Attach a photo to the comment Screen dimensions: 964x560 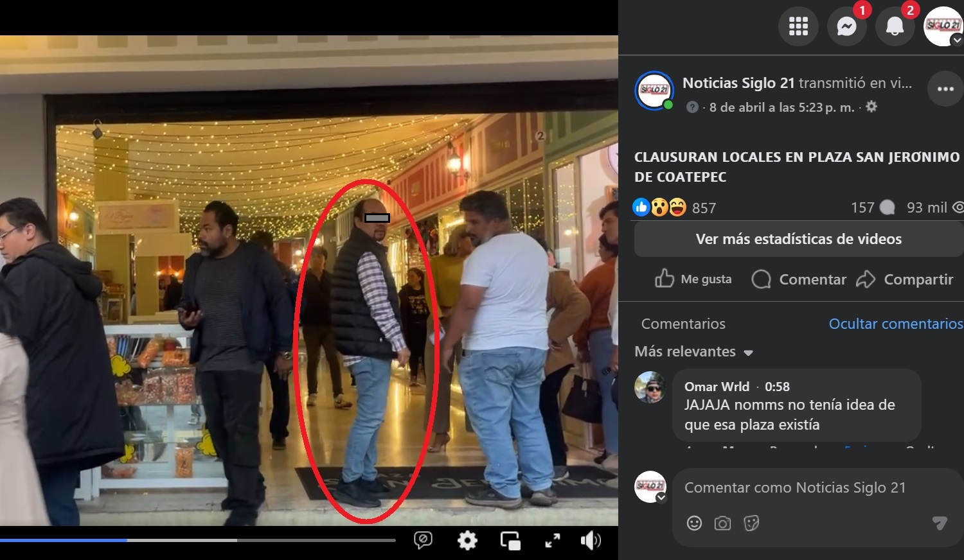[722, 523]
